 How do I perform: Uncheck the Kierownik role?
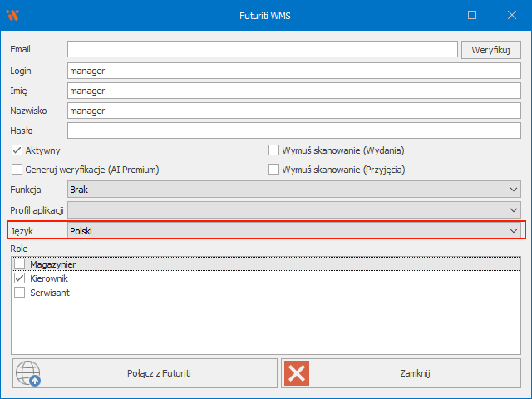tap(19, 278)
